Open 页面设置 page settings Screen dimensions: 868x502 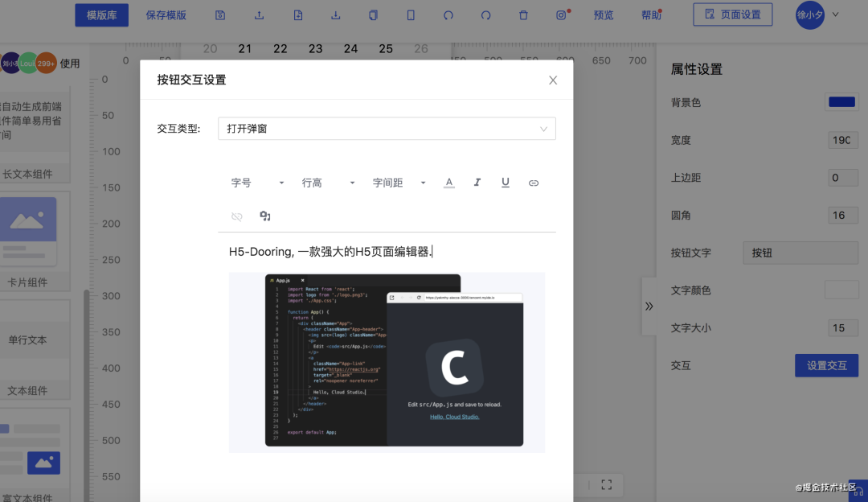pyautogui.click(x=732, y=14)
